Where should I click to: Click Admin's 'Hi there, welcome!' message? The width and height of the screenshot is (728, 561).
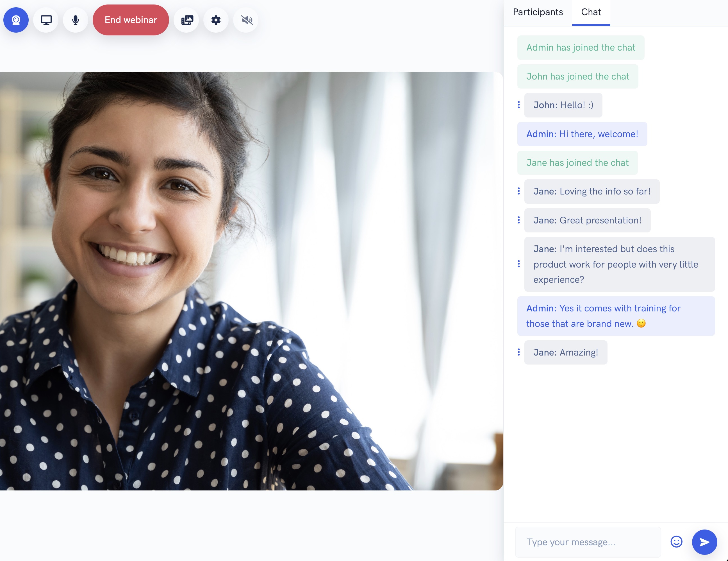[582, 134]
